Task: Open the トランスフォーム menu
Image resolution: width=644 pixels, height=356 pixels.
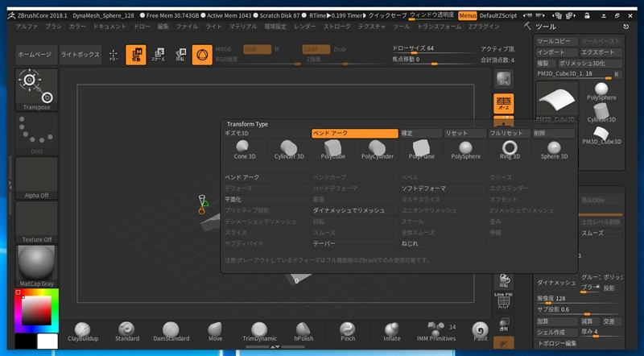Action: pyautogui.click(x=440, y=27)
